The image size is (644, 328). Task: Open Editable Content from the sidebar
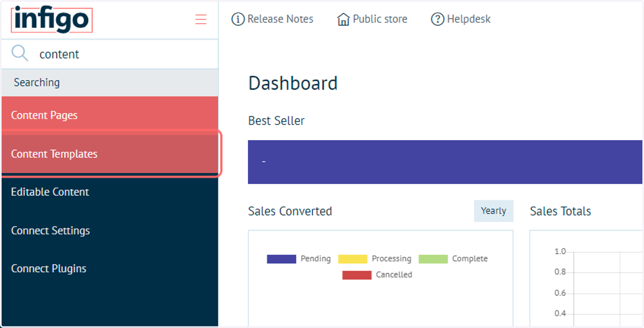pos(110,192)
